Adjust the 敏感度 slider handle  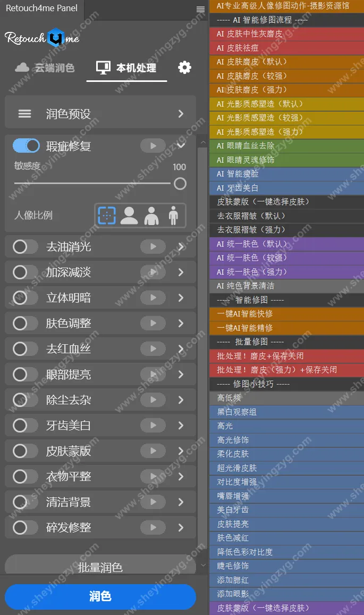click(180, 184)
